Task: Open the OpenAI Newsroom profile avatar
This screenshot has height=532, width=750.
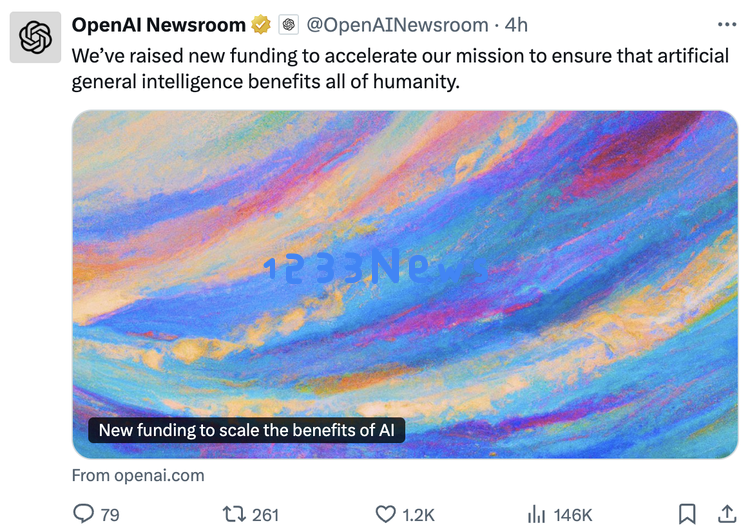Action: pos(35,37)
